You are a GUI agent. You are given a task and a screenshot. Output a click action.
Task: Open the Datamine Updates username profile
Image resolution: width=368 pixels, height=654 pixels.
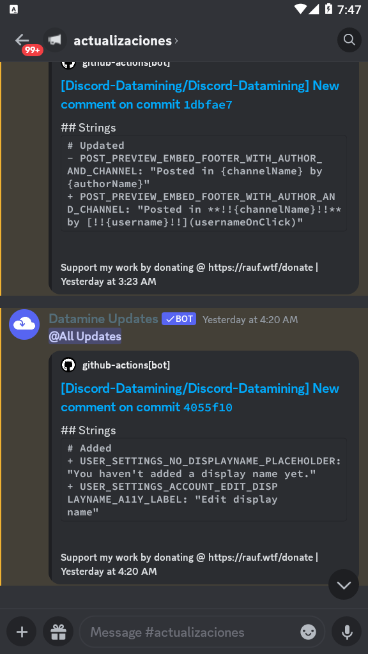(103, 319)
